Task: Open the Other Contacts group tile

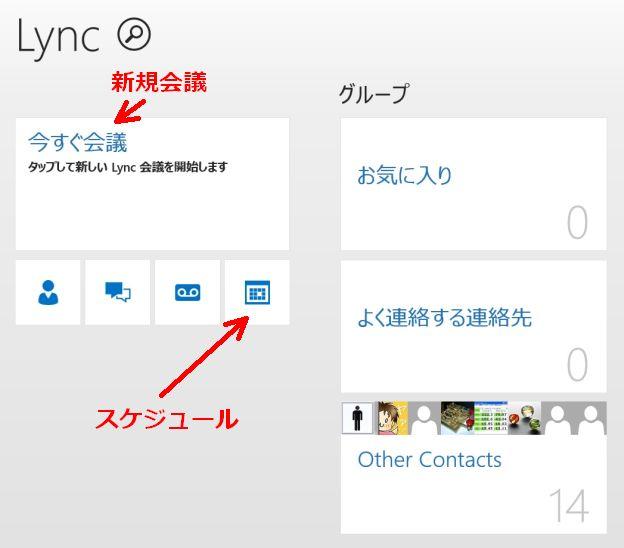Action: tap(474, 468)
